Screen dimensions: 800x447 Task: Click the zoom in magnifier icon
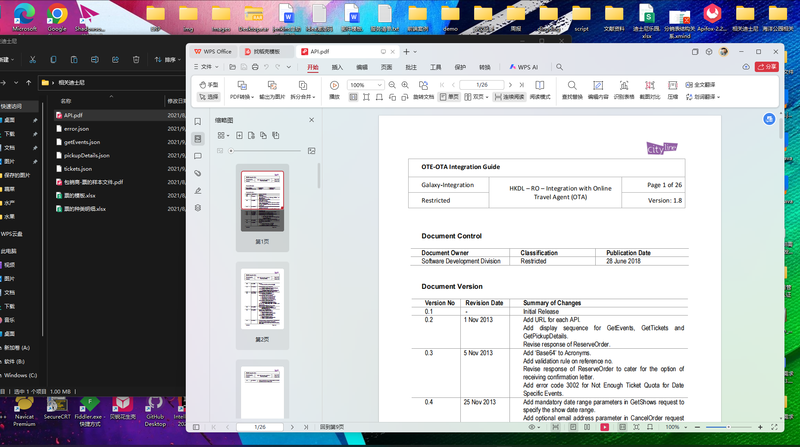click(x=405, y=85)
